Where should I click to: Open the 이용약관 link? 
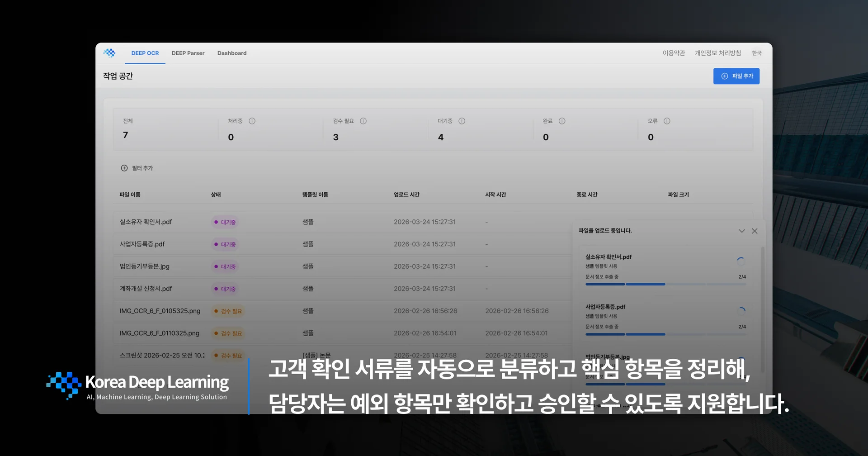pyautogui.click(x=673, y=53)
